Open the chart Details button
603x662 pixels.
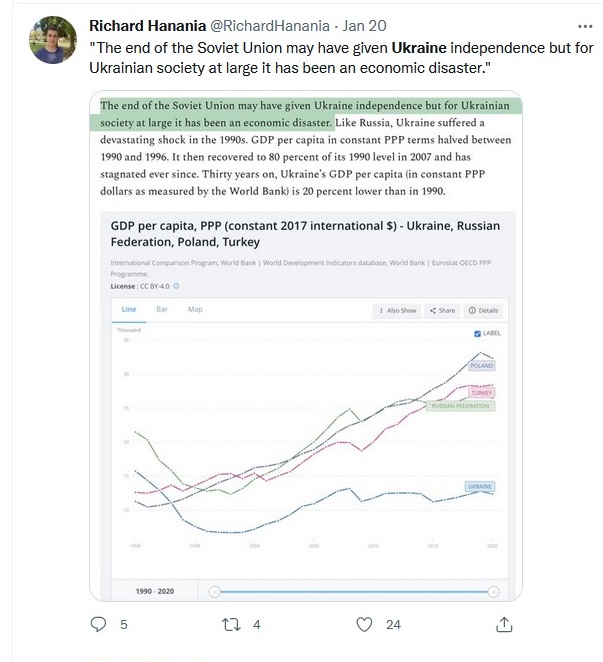[483, 311]
